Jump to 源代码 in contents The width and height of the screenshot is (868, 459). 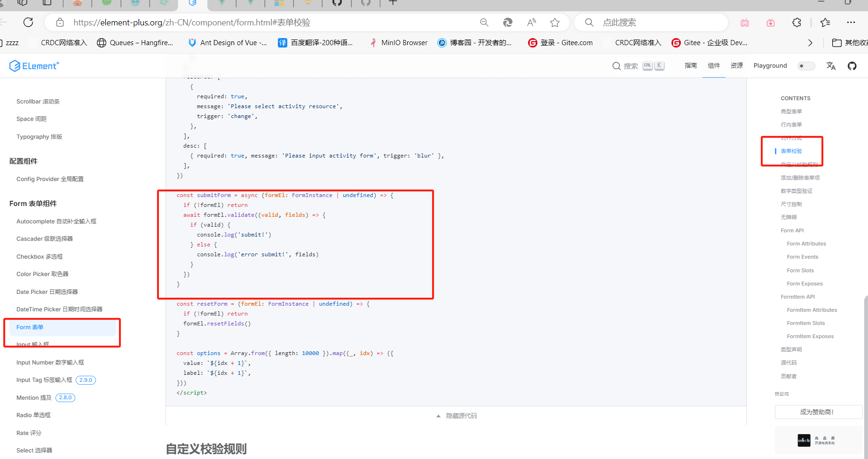(x=789, y=363)
